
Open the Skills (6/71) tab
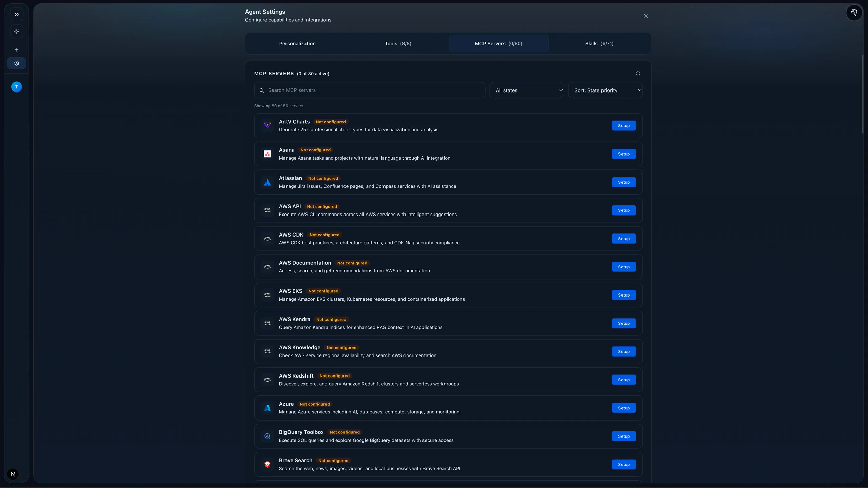click(x=599, y=44)
